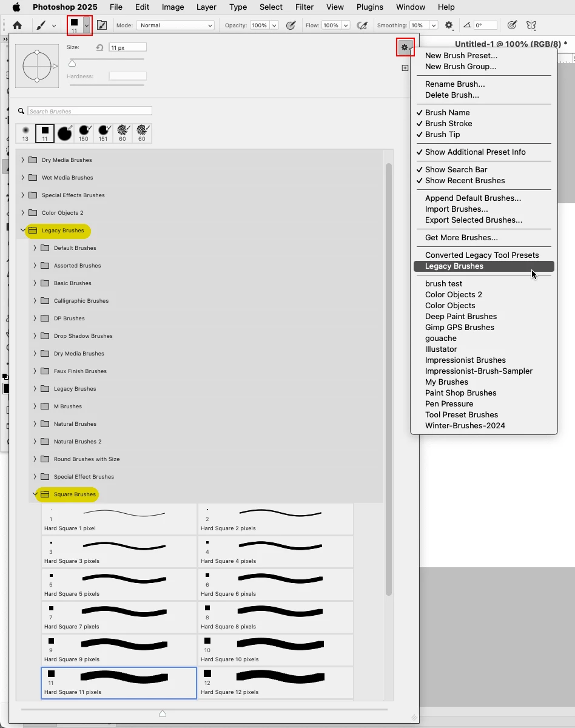Screen dimensions: 575x728
Task: Create a new preset with plus icon
Action: coord(405,68)
